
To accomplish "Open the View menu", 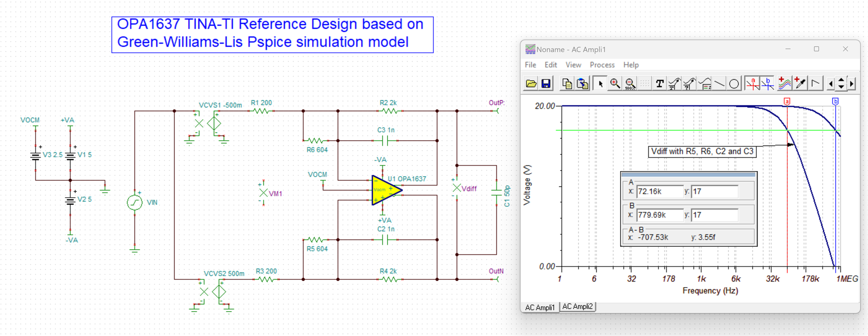I will click(573, 65).
